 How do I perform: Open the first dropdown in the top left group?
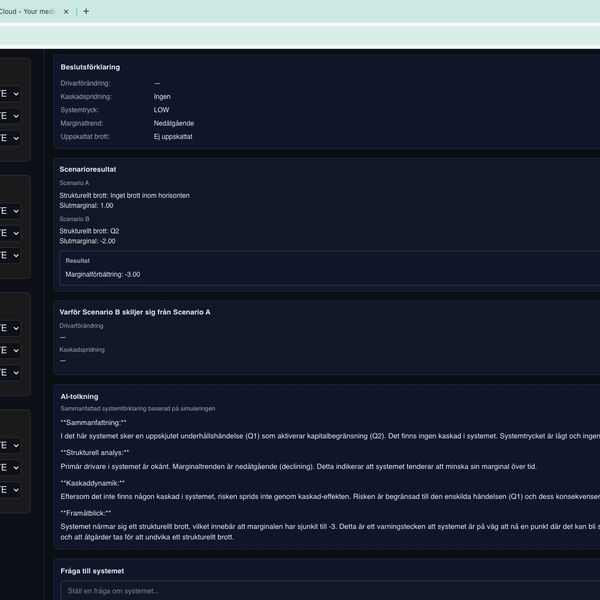tap(9, 93)
